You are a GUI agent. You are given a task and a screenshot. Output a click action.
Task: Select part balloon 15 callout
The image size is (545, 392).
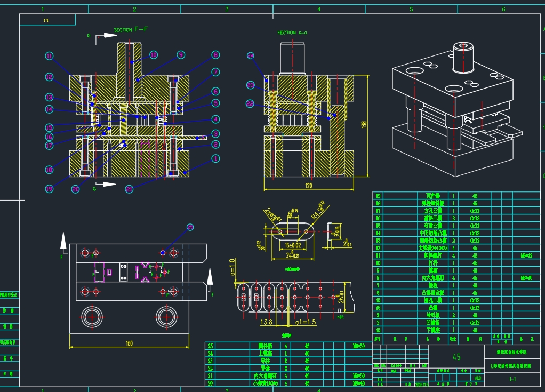click(50, 127)
